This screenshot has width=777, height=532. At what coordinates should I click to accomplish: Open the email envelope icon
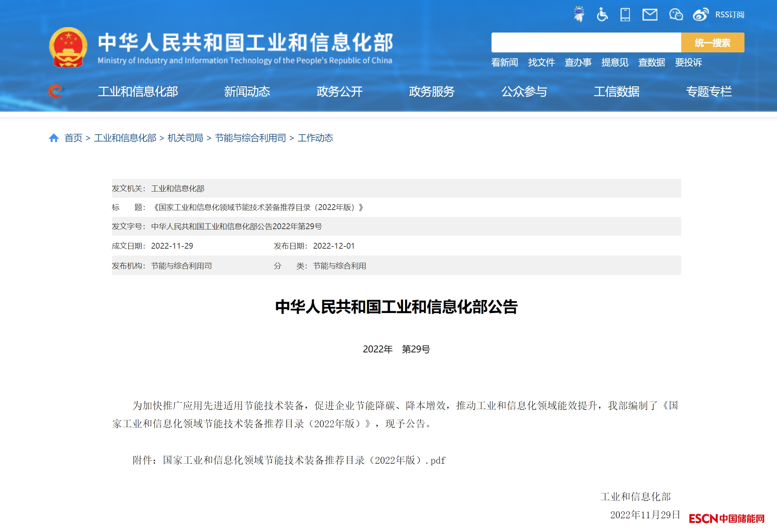click(650, 14)
